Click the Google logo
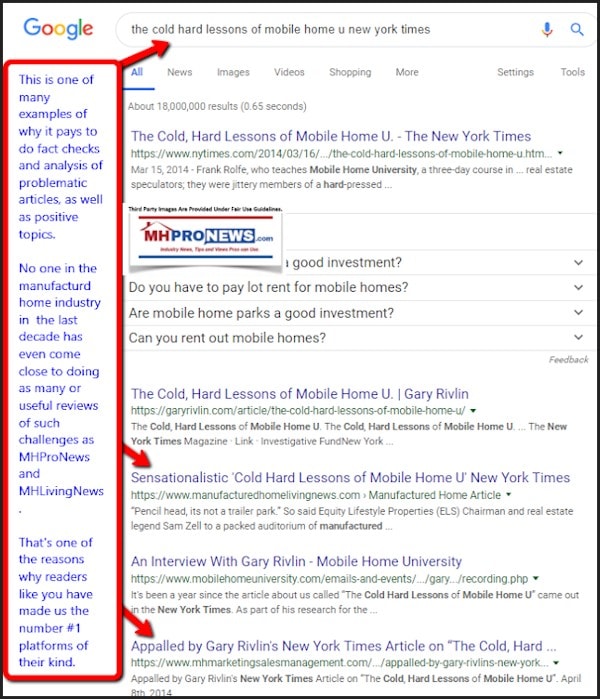The width and height of the screenshot is (600, 699). (58, 29)
